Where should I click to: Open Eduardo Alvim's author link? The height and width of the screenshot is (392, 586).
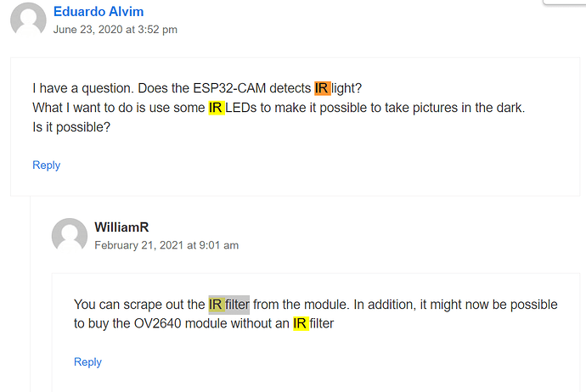click(x=99, y=12)
